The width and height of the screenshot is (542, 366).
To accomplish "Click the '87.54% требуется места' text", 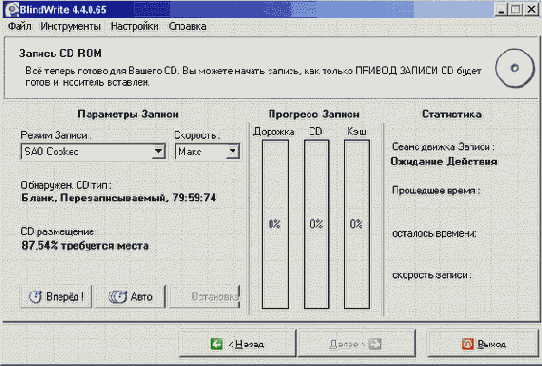I will [x=85, y=246].
